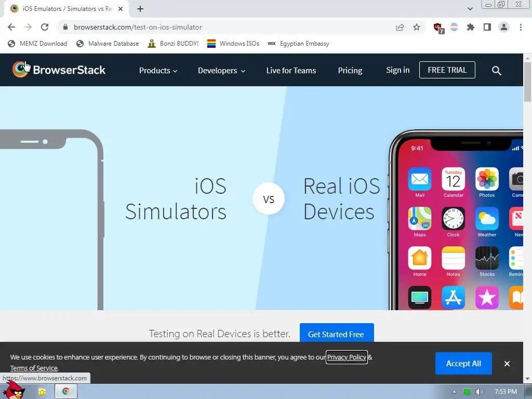Click the Notes app icon on the phone
This screenshot has width=532, height=399.
tap(453, 258)
